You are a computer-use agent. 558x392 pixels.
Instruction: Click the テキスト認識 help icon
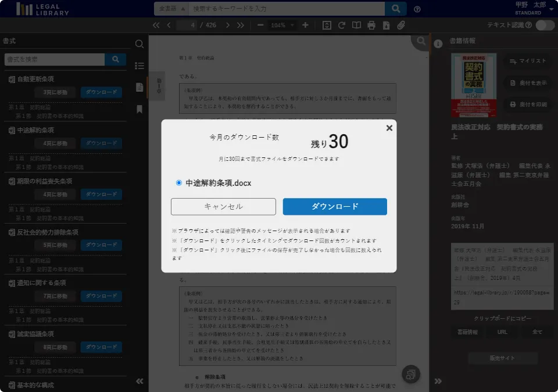pyautogui.click(x=528, y=25)
